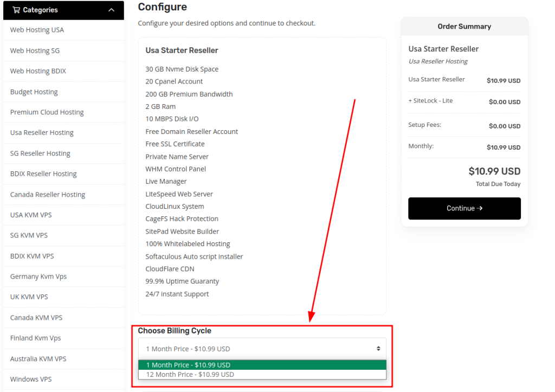
Task: Open UK KVM VPS category
Action: (x=29, y=297)
